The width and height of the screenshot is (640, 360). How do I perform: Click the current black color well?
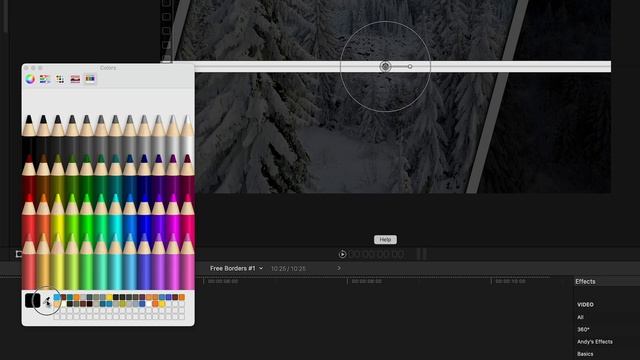pos(33,300)
